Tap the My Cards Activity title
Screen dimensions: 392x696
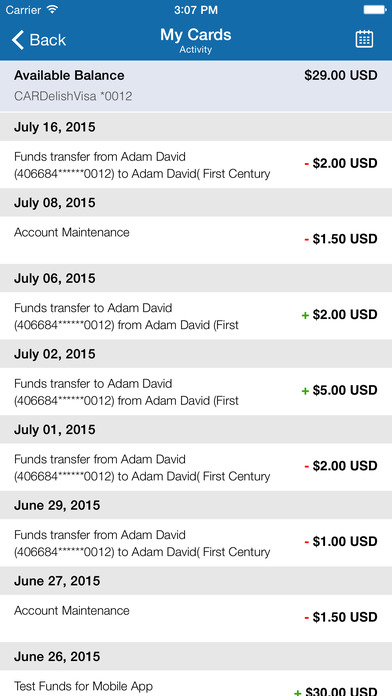coord(196,40)
